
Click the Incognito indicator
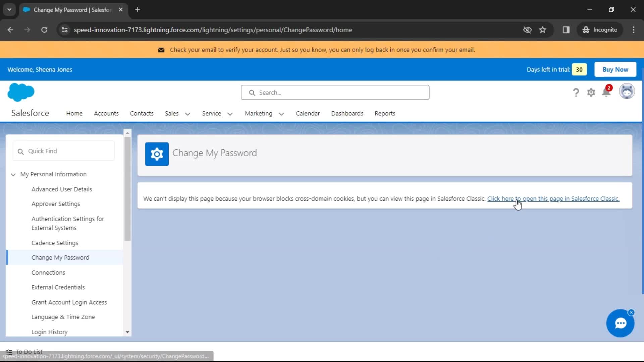coord(600,30)
